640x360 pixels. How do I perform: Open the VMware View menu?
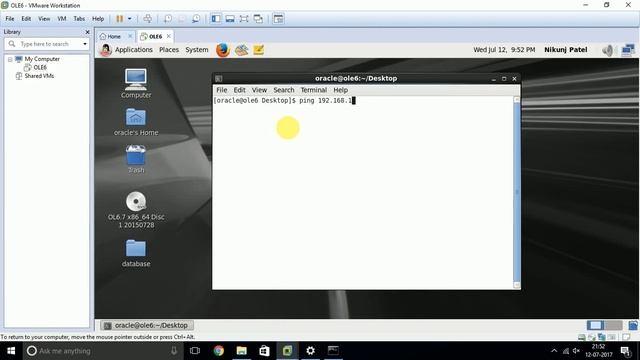point(44,19)
